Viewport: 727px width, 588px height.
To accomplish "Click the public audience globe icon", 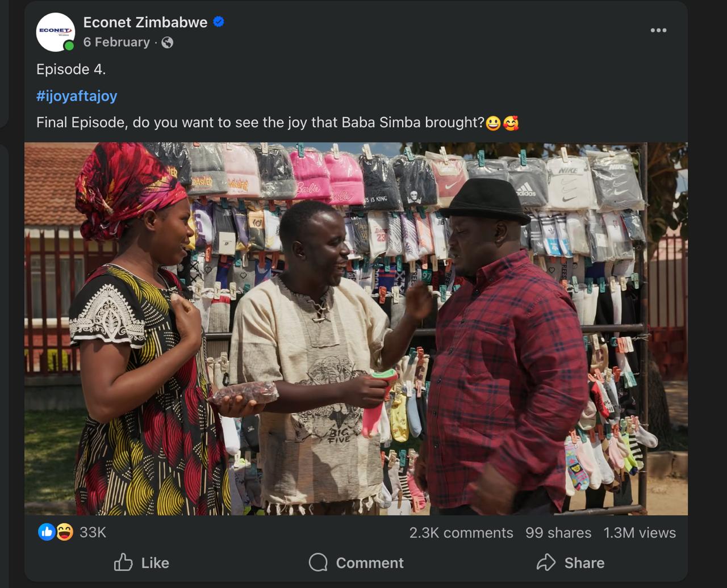I will coord(167,43).
